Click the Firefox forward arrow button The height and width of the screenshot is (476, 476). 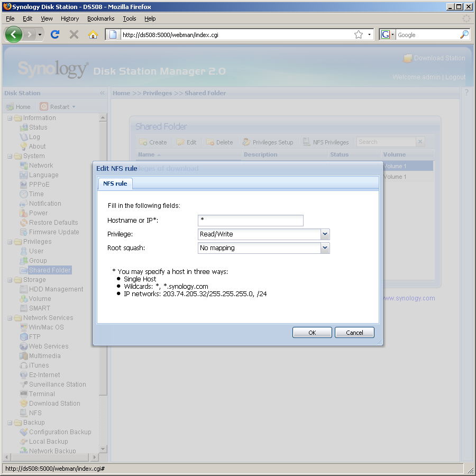click(30, 34)
